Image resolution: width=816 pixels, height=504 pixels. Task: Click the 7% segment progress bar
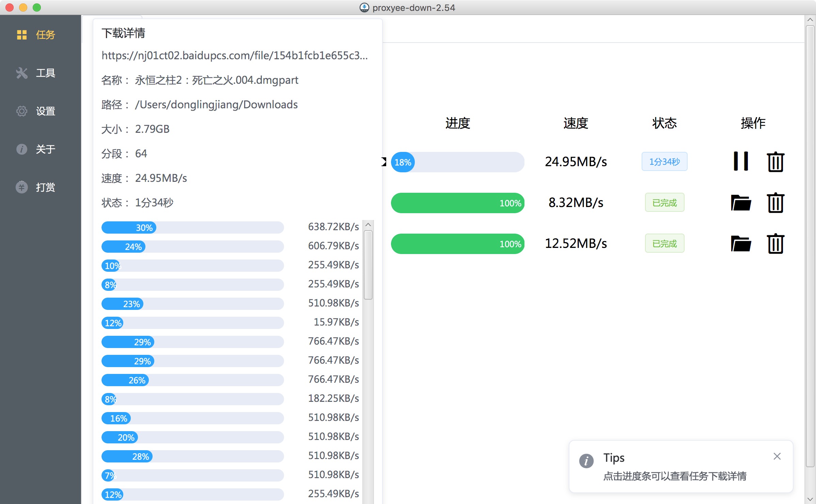coord(192,475)
